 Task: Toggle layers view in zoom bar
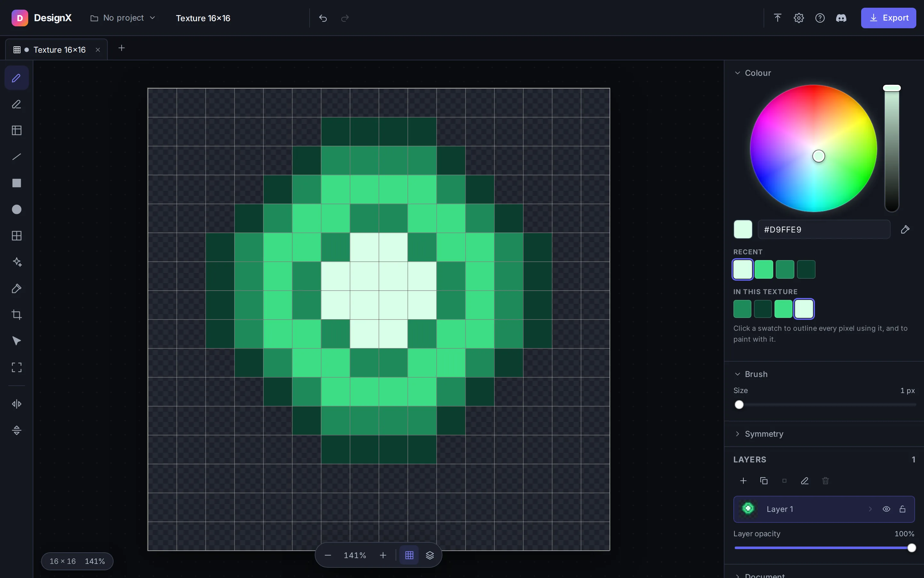(430, 555)
